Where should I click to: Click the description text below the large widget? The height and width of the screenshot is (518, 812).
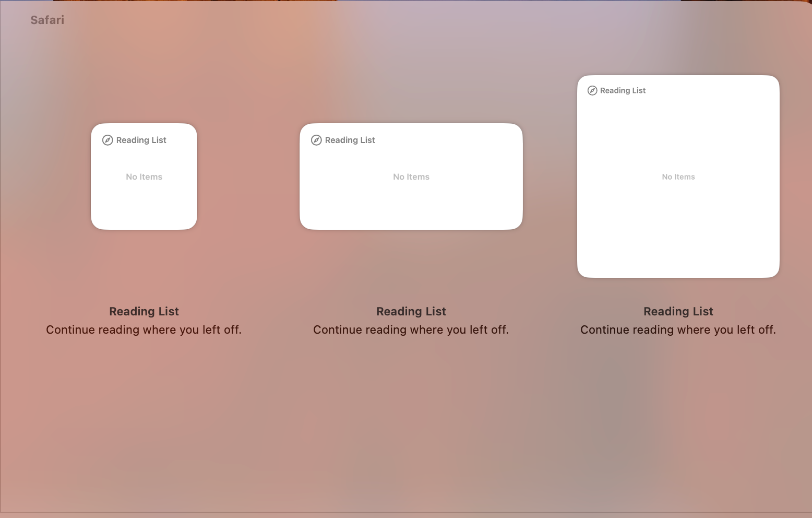click(x=678, y=330)
